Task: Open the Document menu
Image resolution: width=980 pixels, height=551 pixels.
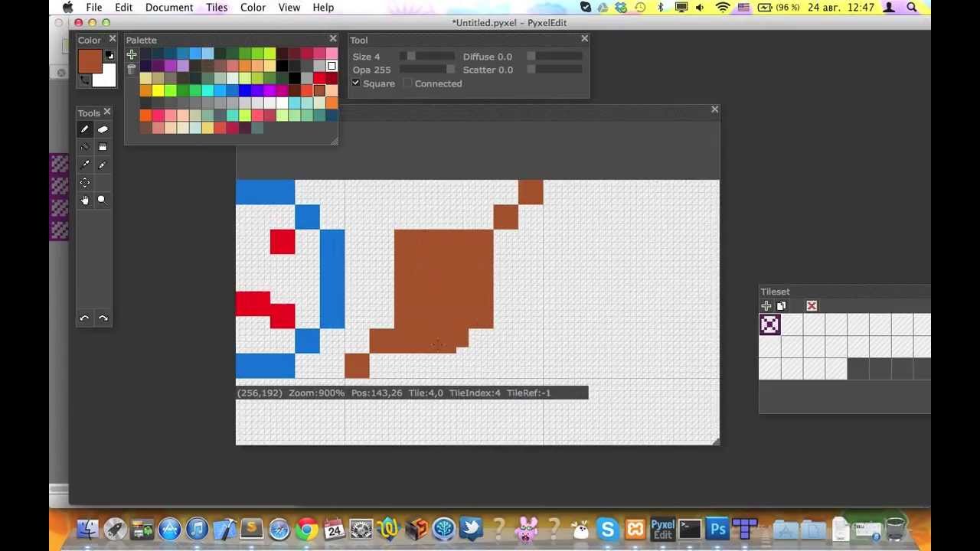Action: pyautogui.click(x=169, y=7)
